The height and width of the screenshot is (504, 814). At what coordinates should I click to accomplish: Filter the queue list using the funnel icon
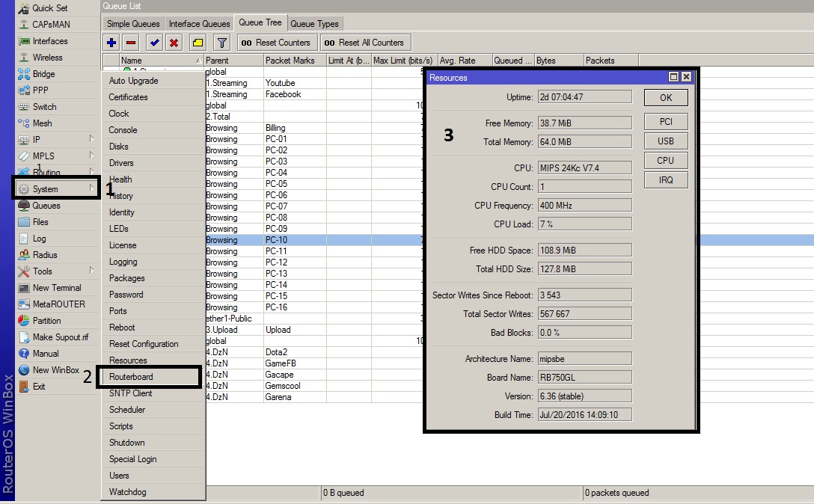coord(221,42)
